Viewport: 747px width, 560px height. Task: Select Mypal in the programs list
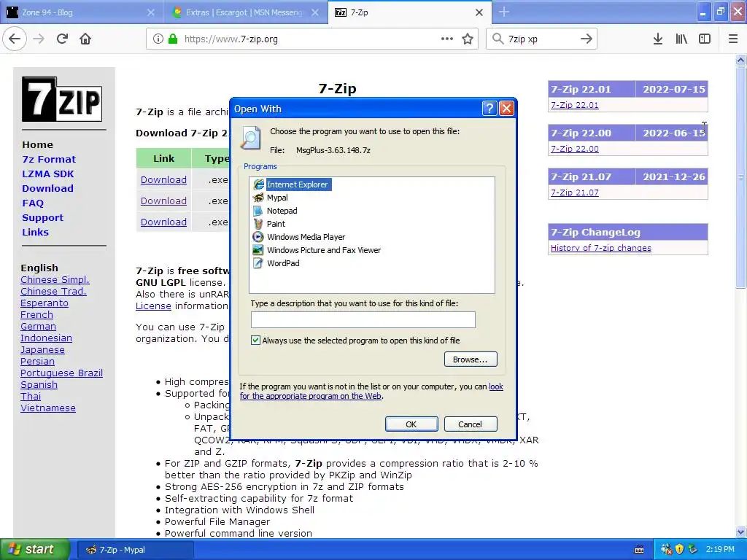(271, 198)
